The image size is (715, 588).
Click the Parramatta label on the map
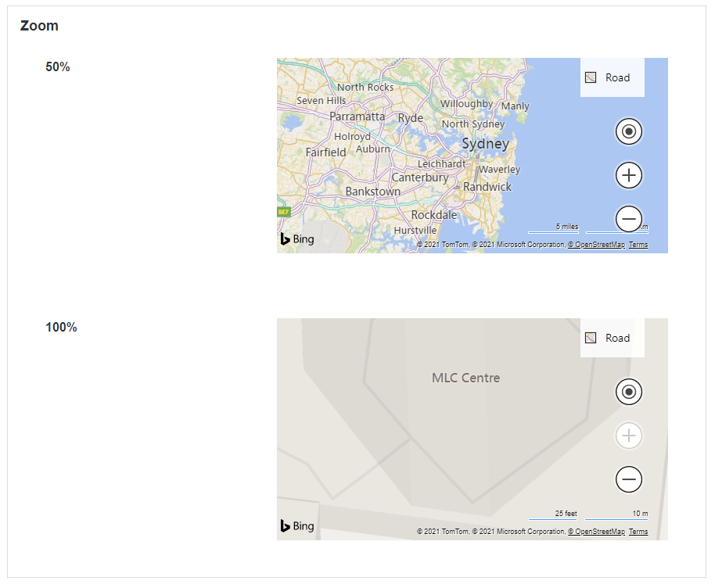pyautogui.click(x=357, y=117)
